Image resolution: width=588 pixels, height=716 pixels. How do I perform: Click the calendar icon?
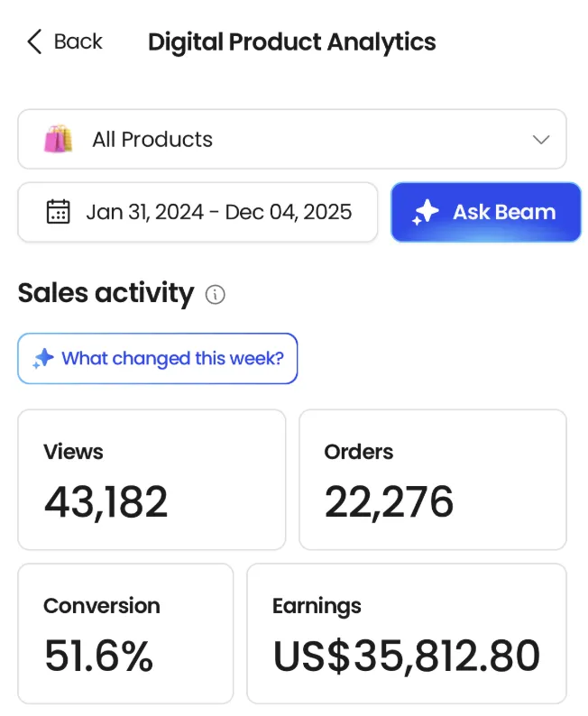58,212
